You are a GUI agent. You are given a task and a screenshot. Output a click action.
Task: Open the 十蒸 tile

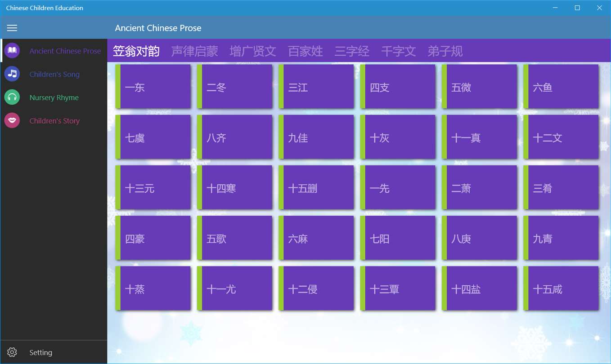[x=153, y=289]
